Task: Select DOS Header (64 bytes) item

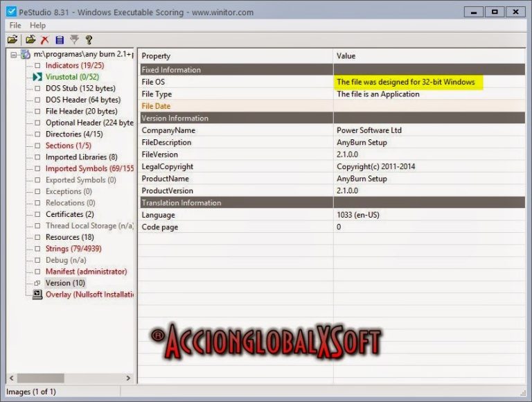Action: pyautogui.click(x=83, y=100)
